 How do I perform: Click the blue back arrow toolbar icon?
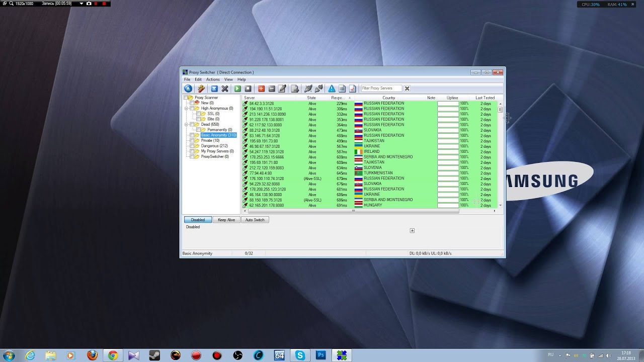[188, 88]
